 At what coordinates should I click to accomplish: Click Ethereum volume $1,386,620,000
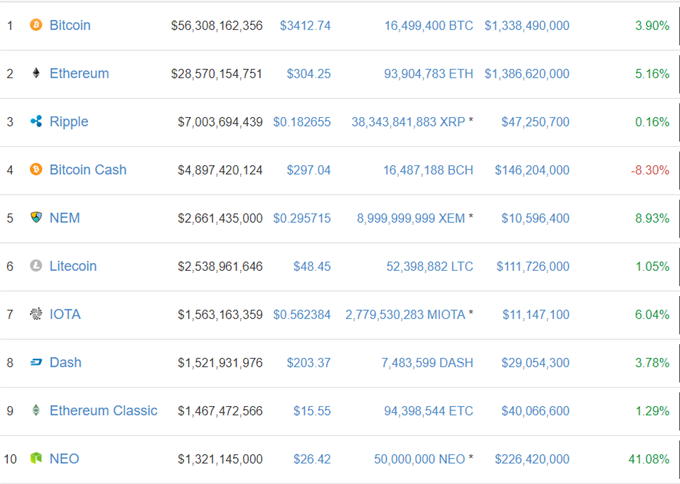(527, 74)
